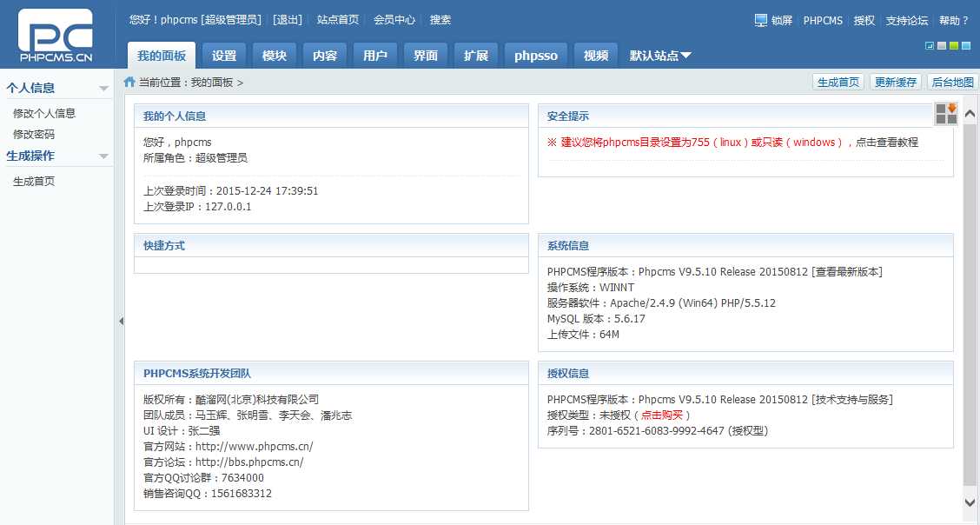Click the [查看最新版本] link
The image size is (980, 525).
tap(847, 272)
